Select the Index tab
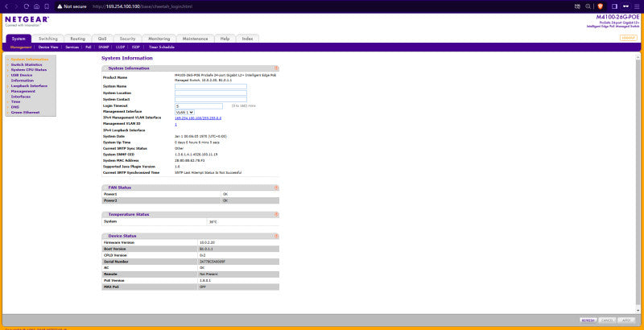The image size is (644, 330). [247, 39]
